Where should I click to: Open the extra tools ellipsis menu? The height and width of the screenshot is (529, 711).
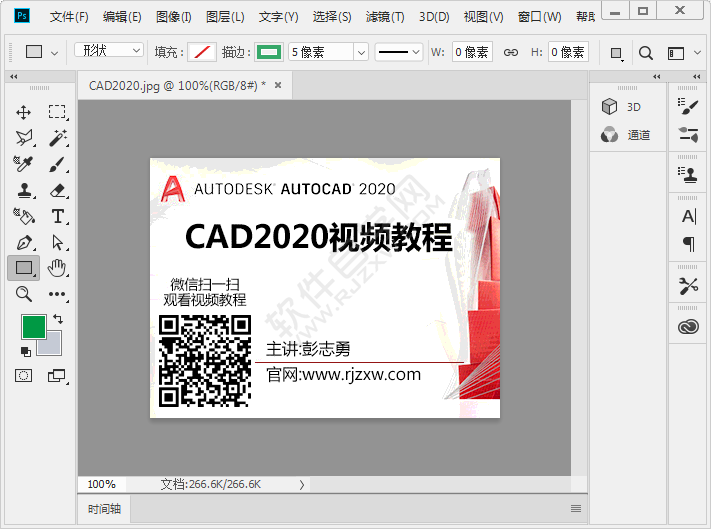[58, 294]
